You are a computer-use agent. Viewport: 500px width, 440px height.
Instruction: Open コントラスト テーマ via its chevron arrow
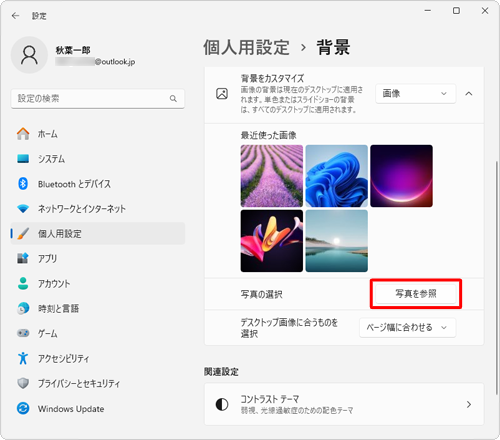click(x=469, y=404)
